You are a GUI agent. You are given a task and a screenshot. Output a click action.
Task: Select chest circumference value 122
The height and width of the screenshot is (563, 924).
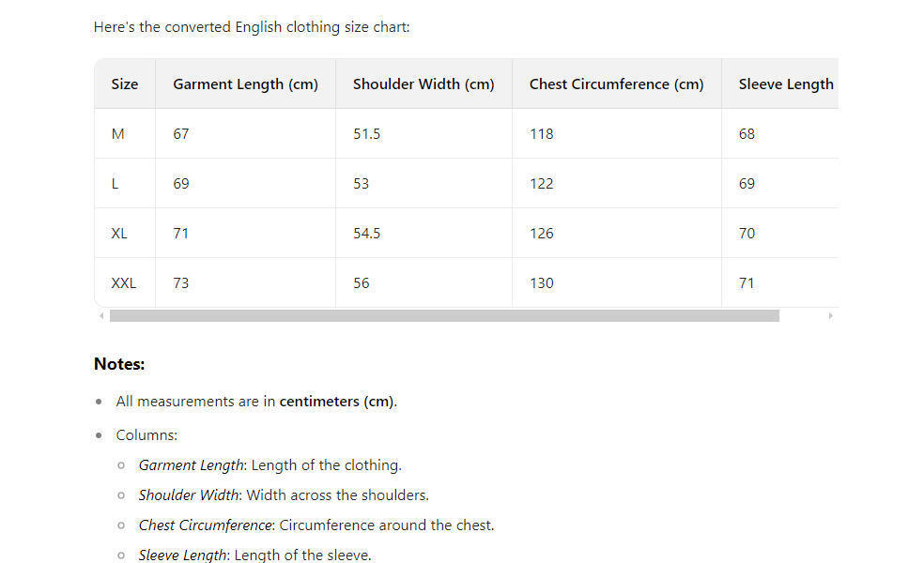pyautogui.click(x=542, y=184)
